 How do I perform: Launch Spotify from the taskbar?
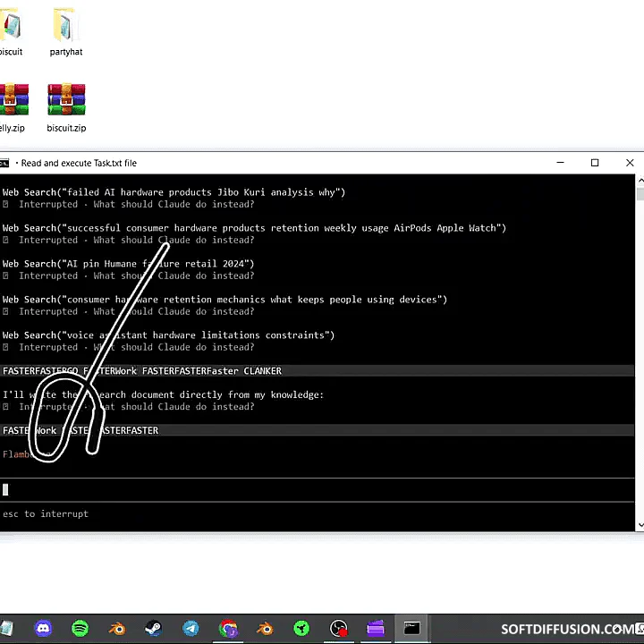[x=80, y=629]
